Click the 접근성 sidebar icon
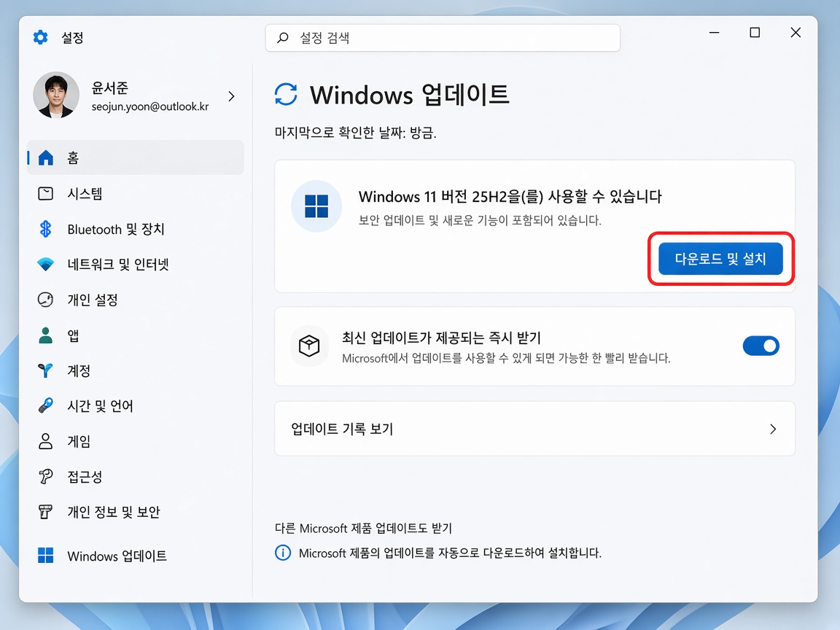This screenshot has height=630, width=840. tap(45, 476)
